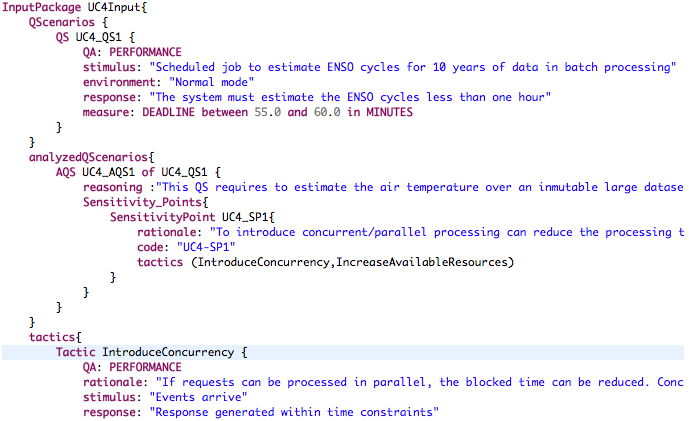Click IncreaseAvailableResources in tactics list

click(x=422, y=262)
